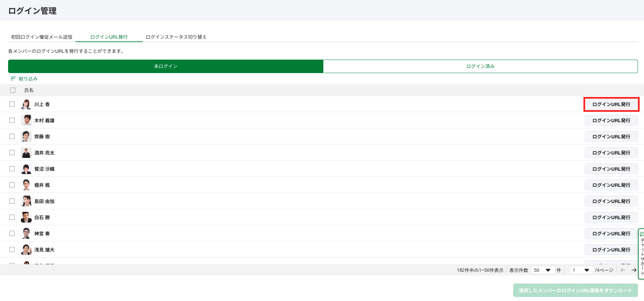Click 島田 由加's profile avatar

click(26, 201)
